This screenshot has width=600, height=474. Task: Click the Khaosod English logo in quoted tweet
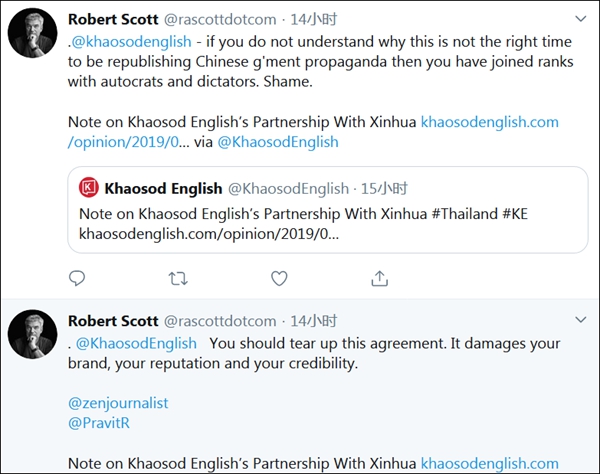89,188
